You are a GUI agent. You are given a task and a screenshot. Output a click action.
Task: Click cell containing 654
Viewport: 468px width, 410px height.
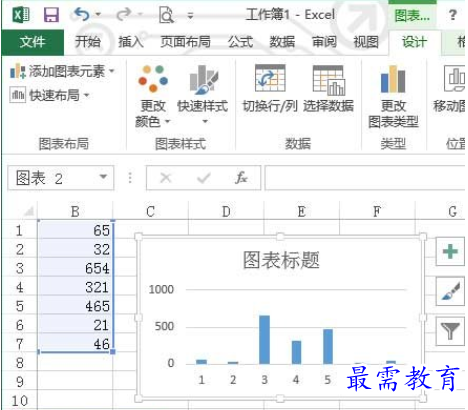pyautogui.click(x=76, y=268)
